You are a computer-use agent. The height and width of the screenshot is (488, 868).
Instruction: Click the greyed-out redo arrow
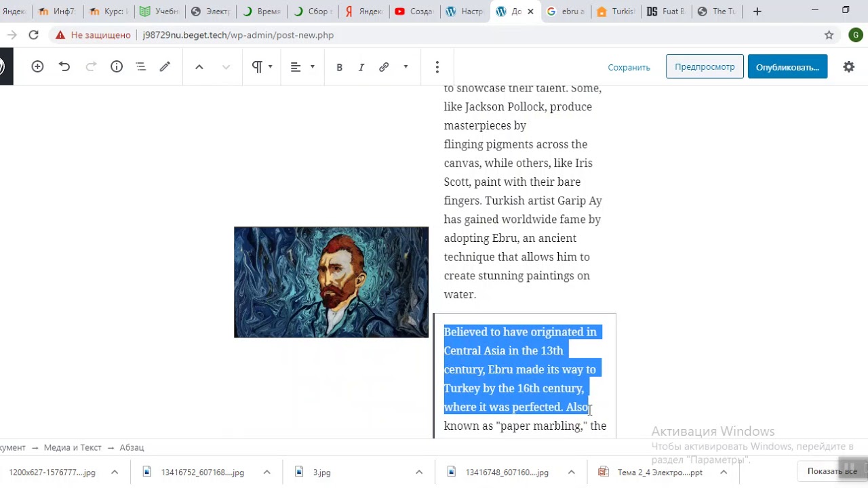coord(91,66)
